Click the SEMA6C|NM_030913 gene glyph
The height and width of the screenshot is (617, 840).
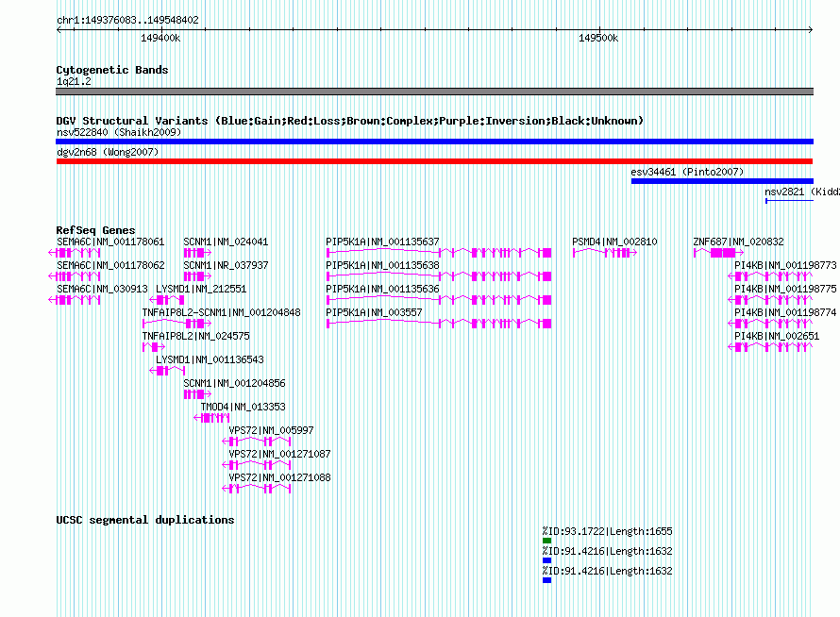point(75,300)
